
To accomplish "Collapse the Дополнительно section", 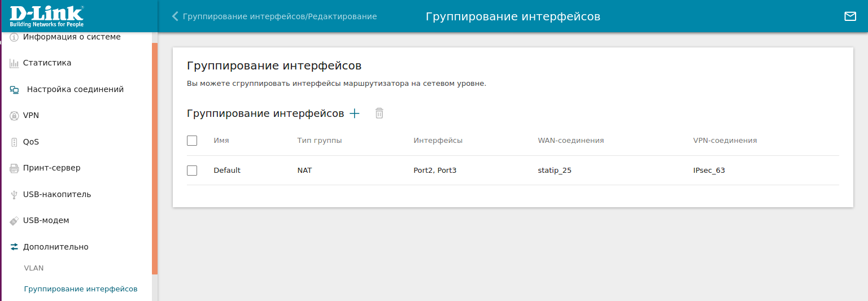I will (x=55, y=247).
